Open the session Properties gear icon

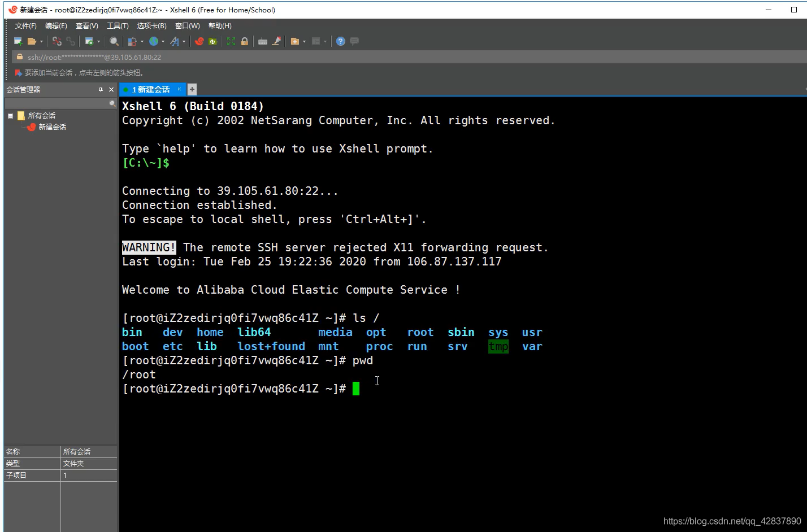coord(89,41)
